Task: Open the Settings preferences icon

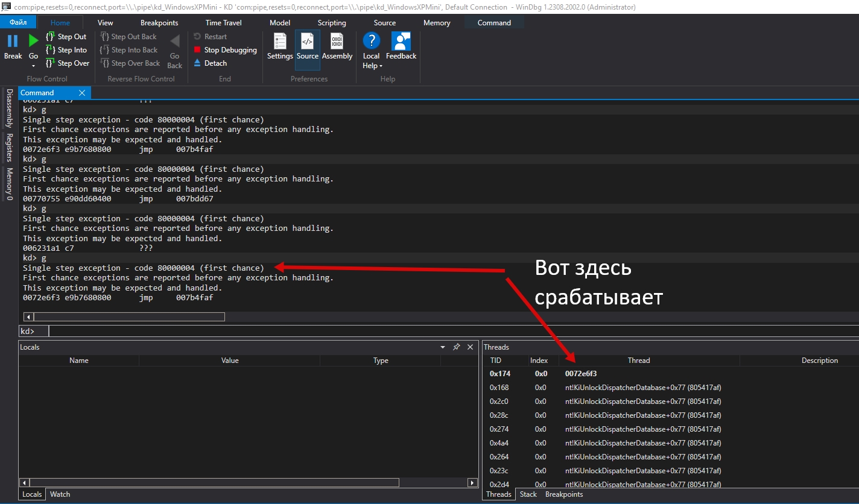Action: pos(280,42)
